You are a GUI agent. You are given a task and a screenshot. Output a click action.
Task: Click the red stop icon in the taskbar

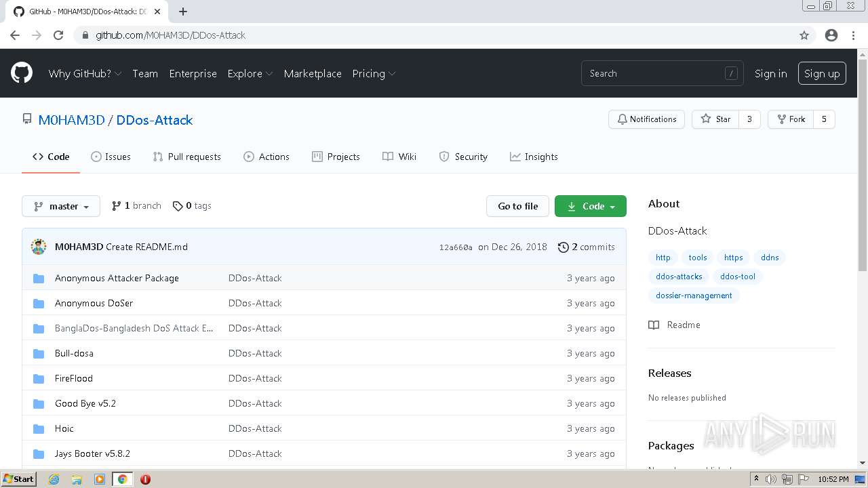[x=145, y=479]
